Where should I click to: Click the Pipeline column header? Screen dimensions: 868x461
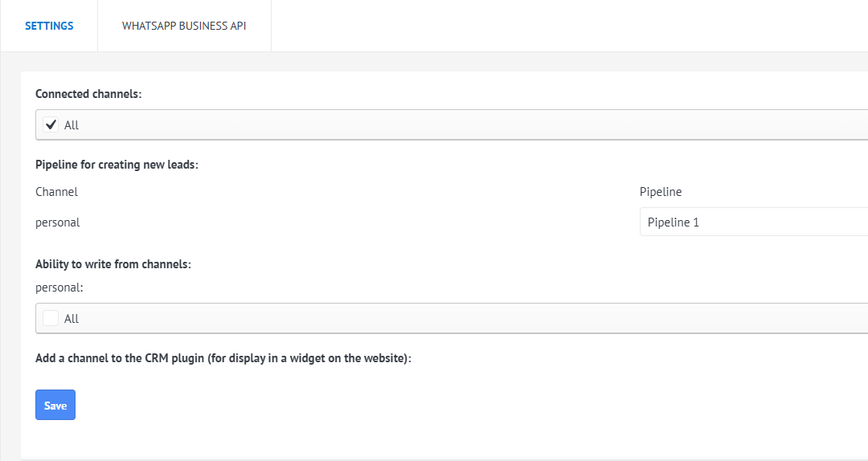point(661,192)
